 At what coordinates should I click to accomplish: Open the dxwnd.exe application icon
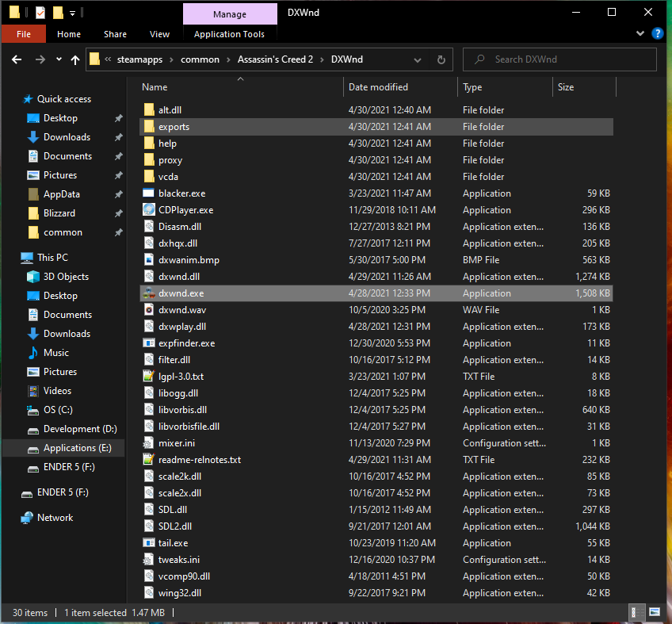pyautogui.click(x=149, y=293)
